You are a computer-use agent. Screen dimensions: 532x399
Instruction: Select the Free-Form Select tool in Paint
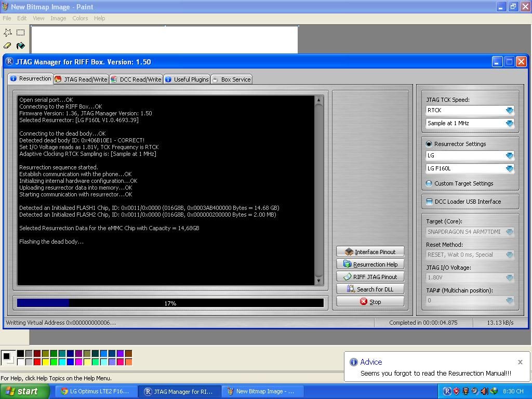pos(7,32)
